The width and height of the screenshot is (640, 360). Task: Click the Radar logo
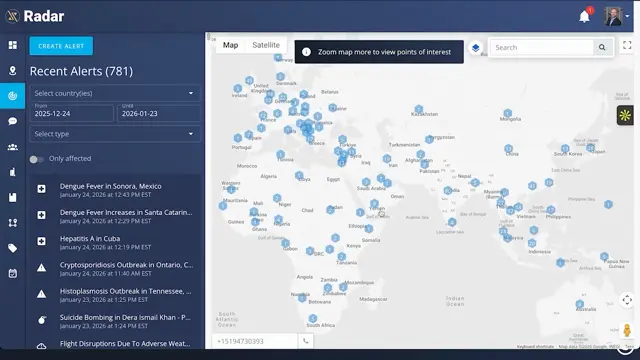[x=35, y=16]
